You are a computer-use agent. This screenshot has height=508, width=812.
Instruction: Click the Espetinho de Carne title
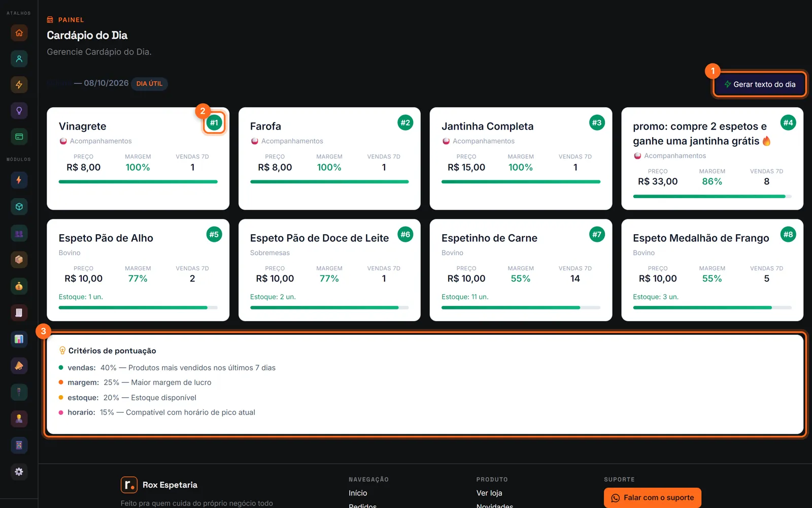tap(489, 238)
